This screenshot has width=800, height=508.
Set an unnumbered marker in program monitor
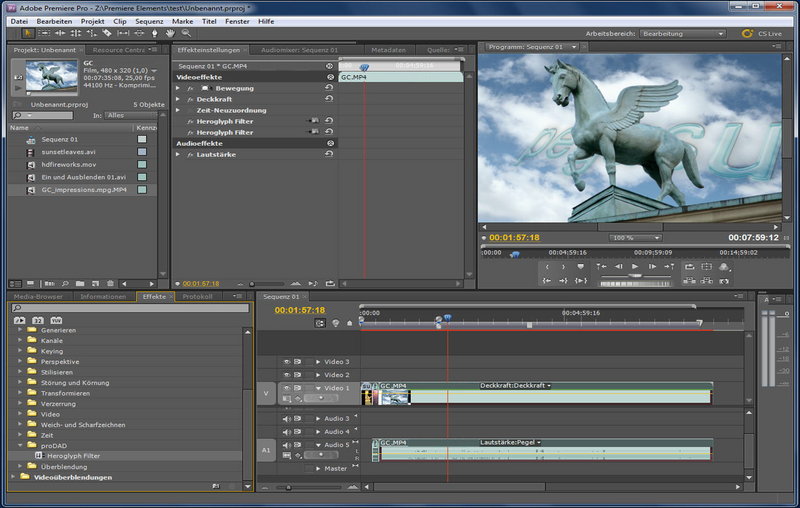(x=580, y=266)
